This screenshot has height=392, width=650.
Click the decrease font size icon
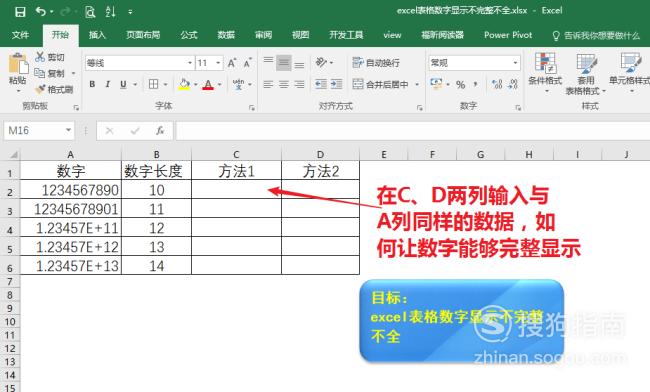pyautogui.click(x=247, y=63)
